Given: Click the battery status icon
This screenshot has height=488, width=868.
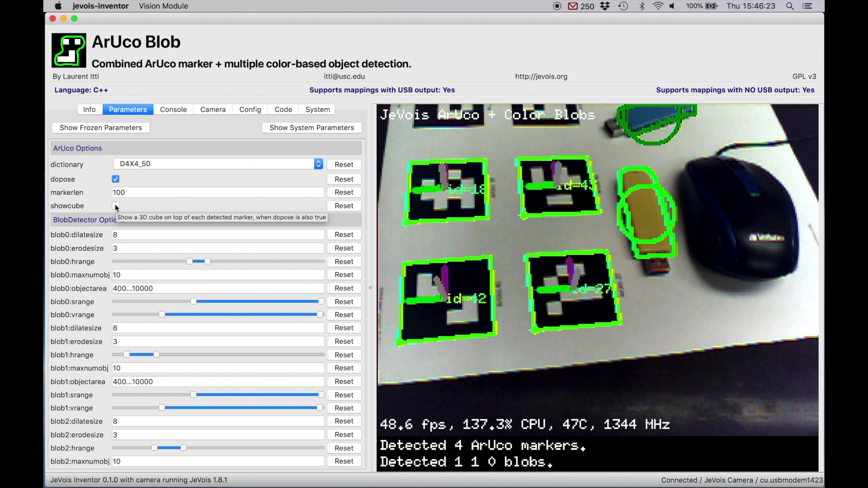Looking at the screenshot, I should (x=712, y=6).
